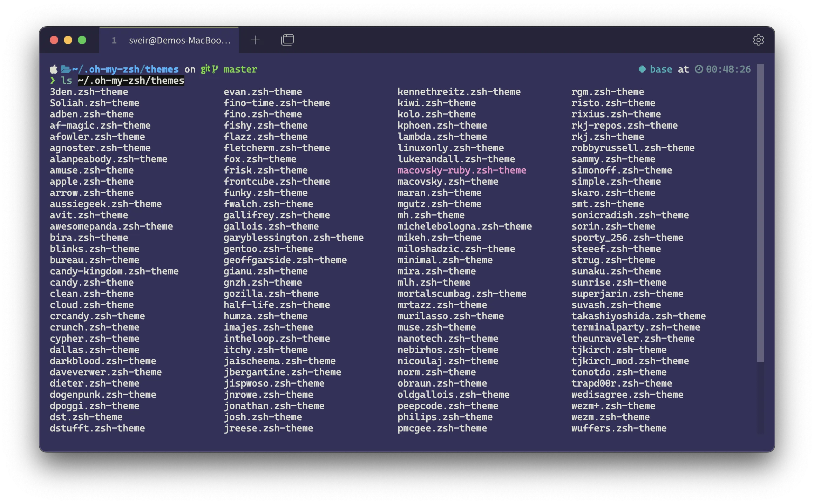Click candy-kingdom.zsh-theme file name

coord(114,271)
